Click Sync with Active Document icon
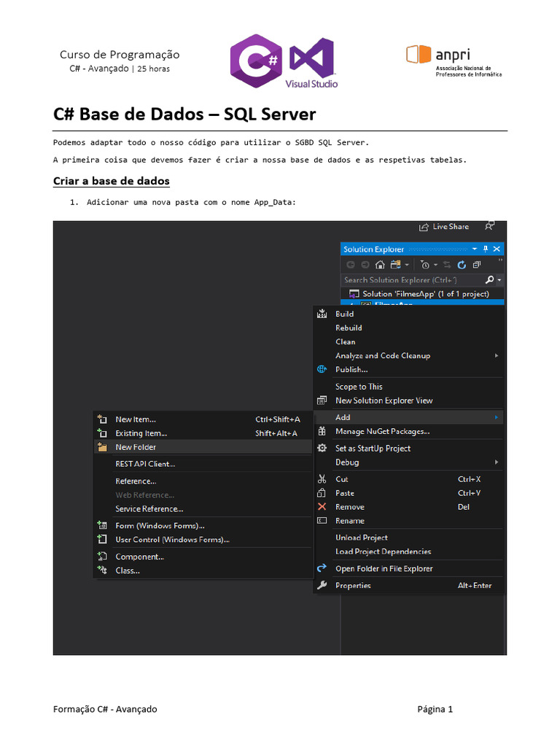The image size is (560, 747). click(447, 265)
